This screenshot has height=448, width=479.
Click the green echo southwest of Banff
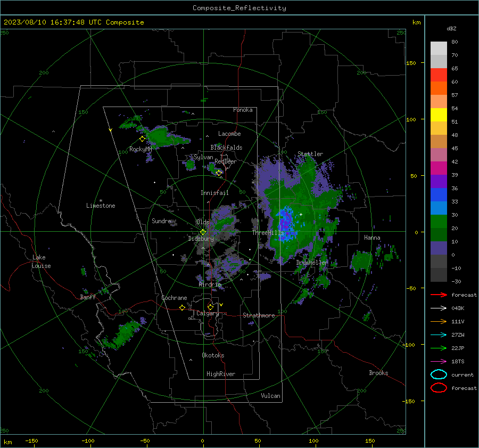pyautogui.click(x=122, y=335)
